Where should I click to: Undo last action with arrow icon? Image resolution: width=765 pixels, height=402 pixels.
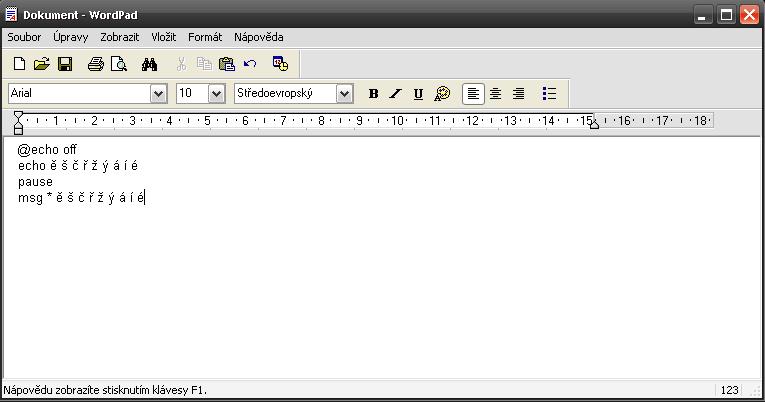coord(250,64)
